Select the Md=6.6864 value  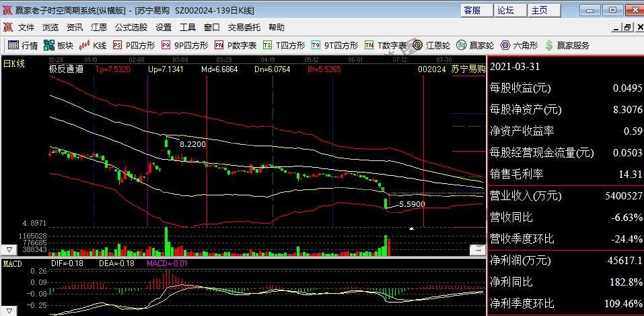point(219,69)
